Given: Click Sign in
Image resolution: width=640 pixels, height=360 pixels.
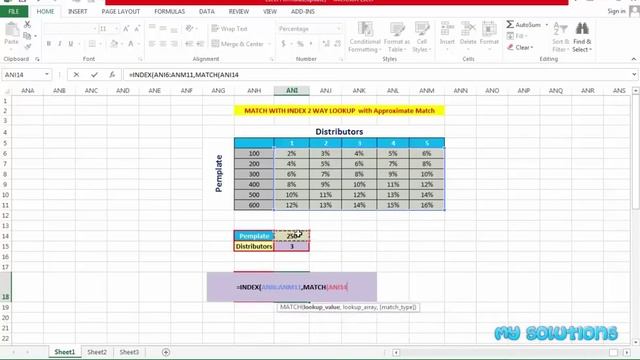Looking at the screenshot, I should (616, 11).
